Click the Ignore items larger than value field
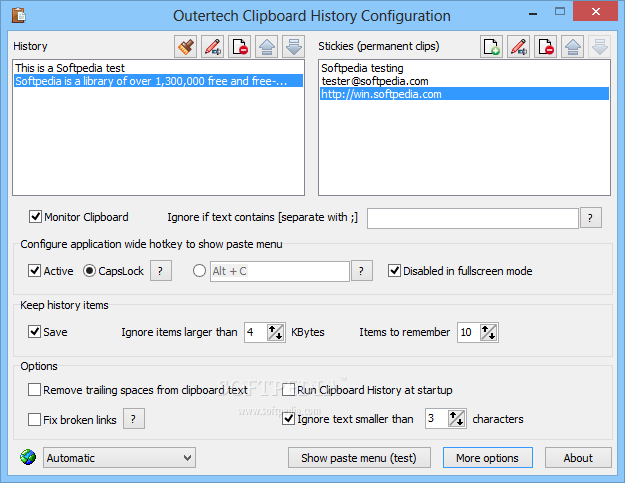This screenshot has height=483, width=625. coord(256,332)
